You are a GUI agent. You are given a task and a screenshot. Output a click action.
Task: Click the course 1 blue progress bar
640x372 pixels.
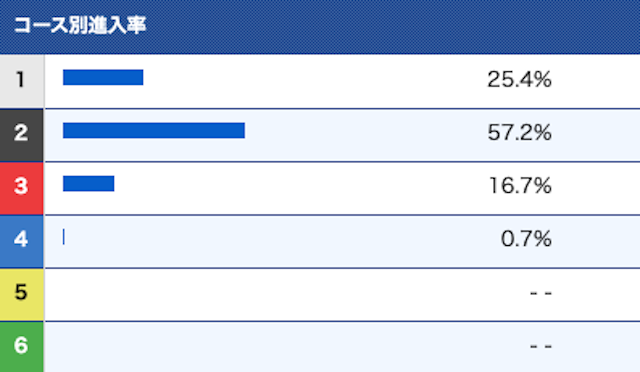click(103, 77)
